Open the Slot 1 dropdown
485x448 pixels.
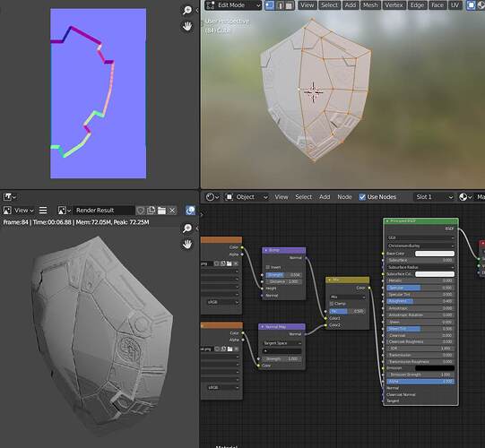pos(434,197)
